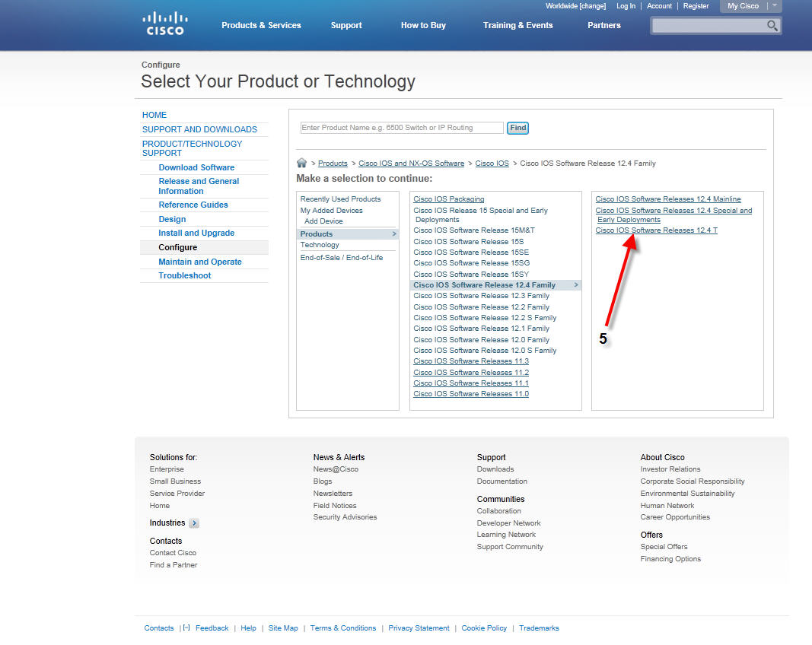
Task: Click the home breadcrumb icon
Action: [x=302, y=163]
